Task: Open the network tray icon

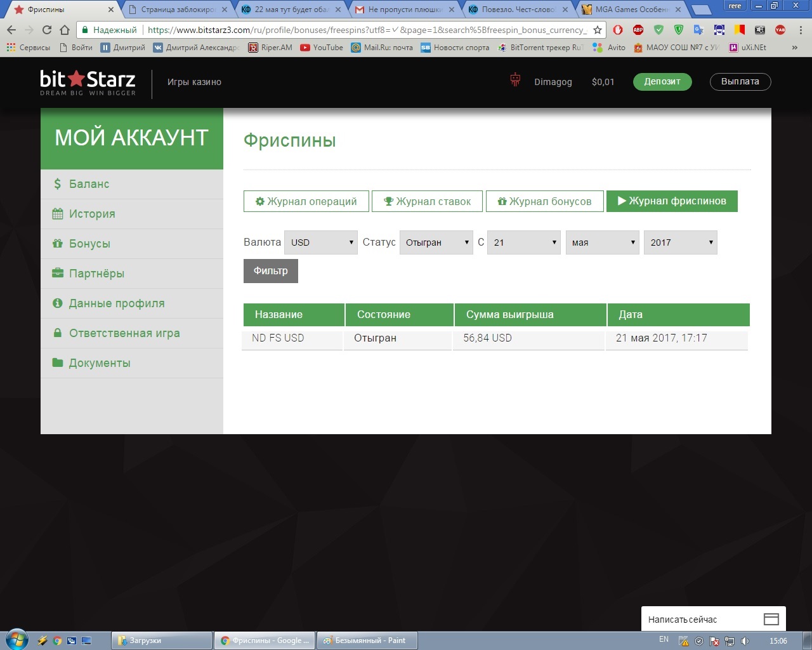Action: pos(730,641)
